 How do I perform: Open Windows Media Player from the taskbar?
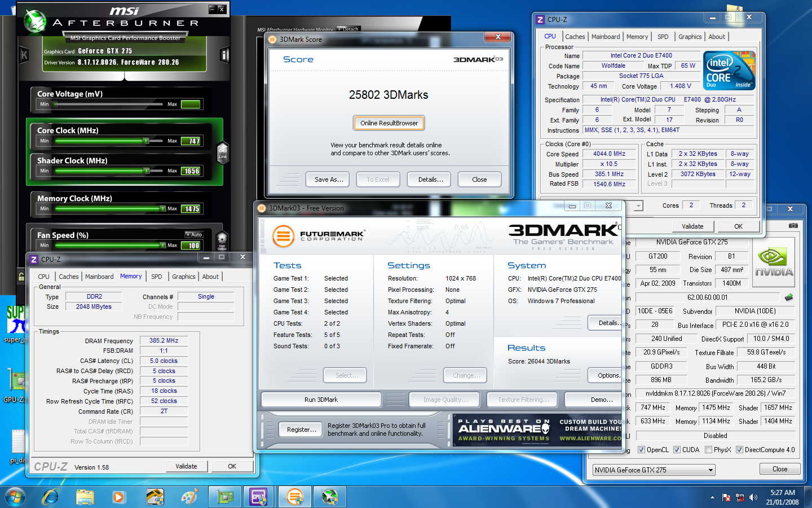point(118,497)
